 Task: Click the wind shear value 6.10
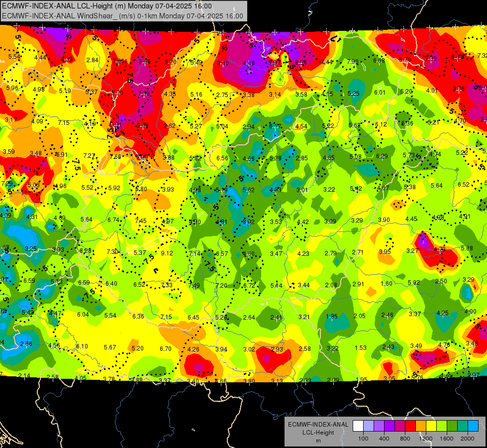coord(82,346)
